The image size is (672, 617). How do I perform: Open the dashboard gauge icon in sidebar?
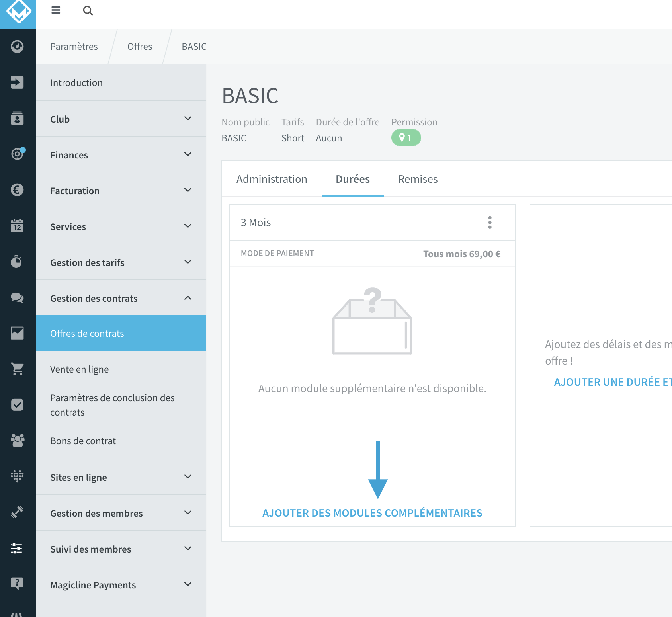(17, 47)
